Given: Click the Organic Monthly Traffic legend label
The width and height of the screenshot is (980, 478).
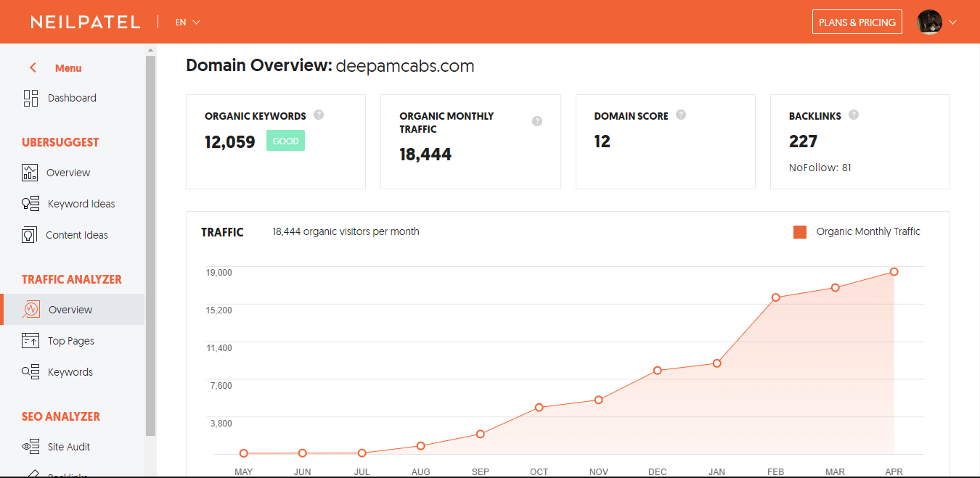Looking at the screenshot, I should click(x=868, y=231).
